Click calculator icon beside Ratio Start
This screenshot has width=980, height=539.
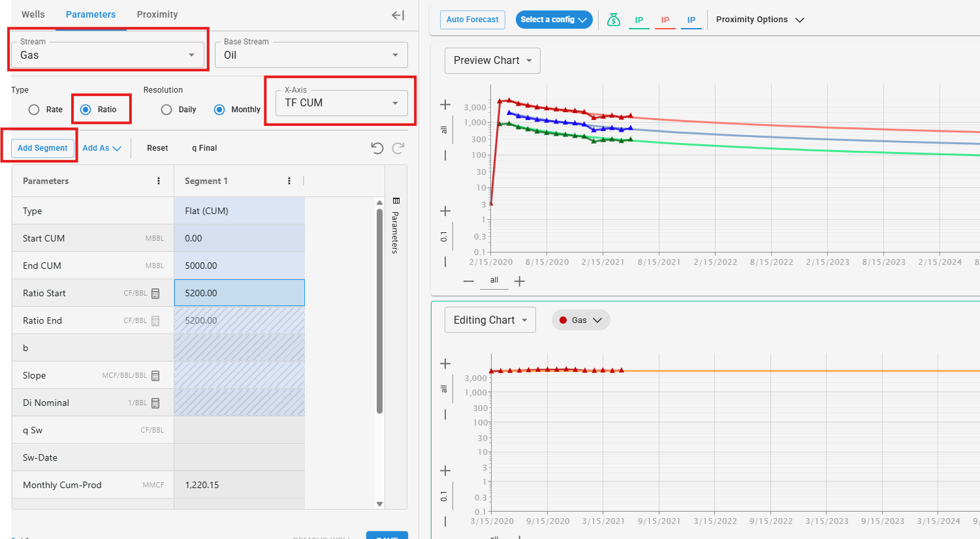point(155,294)
